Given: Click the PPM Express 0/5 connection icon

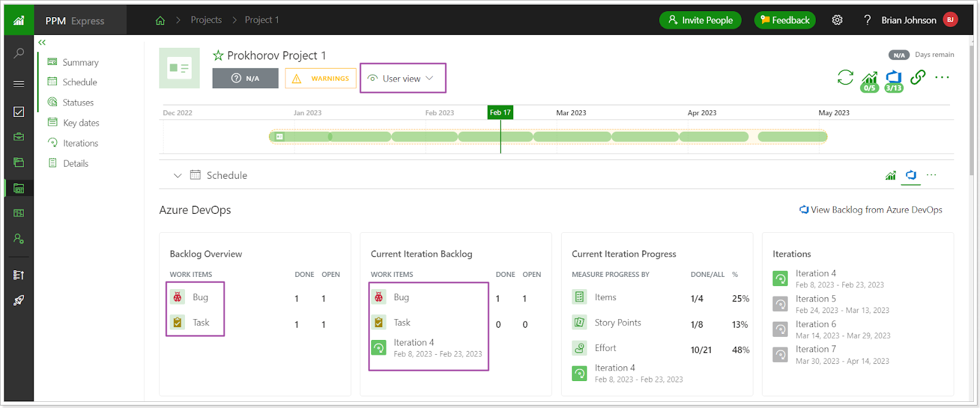Looking at the screenshot, I should pyautogui.click(x=869, y=81).
